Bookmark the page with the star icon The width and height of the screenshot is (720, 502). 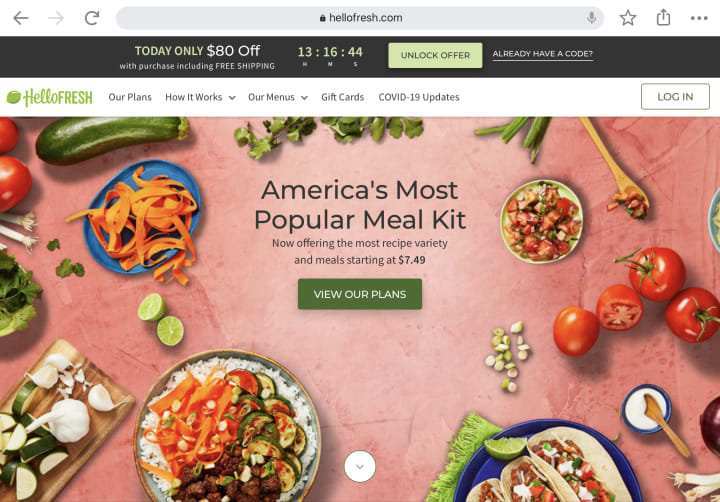628,18
